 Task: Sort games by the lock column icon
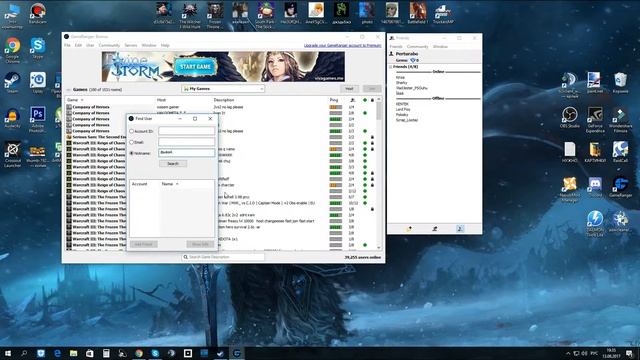point(372,100)
